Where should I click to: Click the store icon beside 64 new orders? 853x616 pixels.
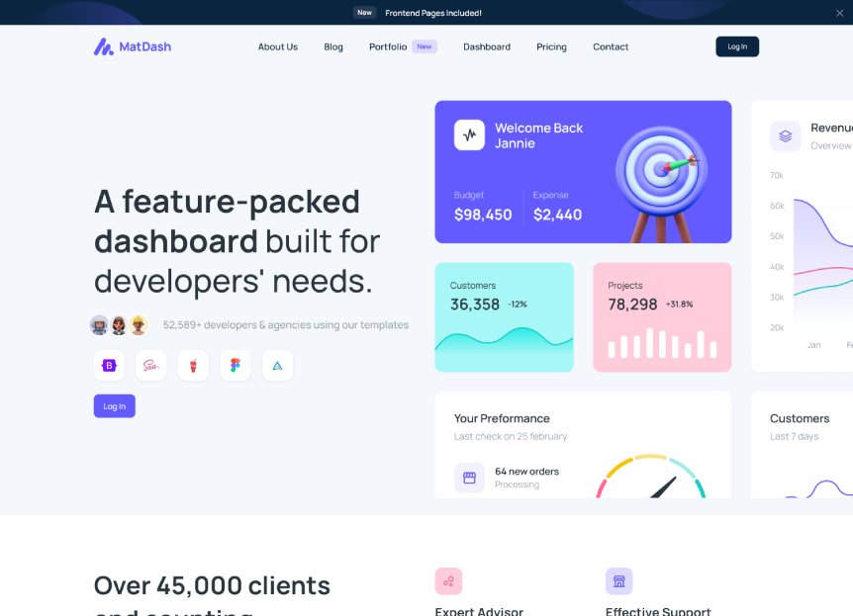[469, 478]
